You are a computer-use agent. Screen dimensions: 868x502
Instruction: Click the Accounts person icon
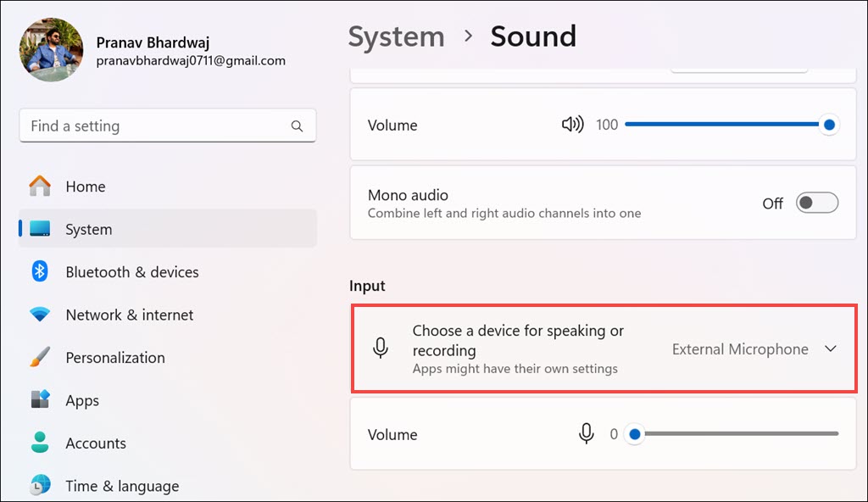40,443
